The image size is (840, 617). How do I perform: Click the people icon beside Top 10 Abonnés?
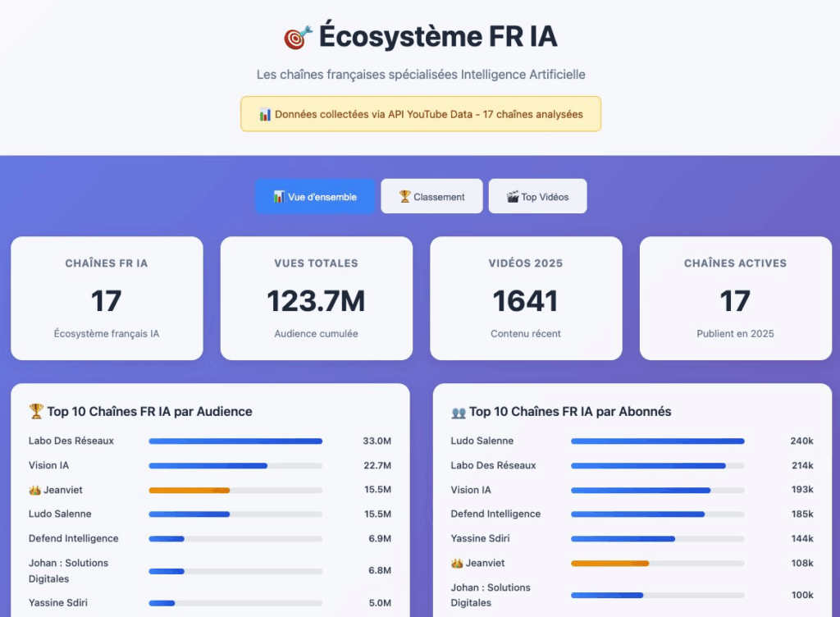(459, 413)
